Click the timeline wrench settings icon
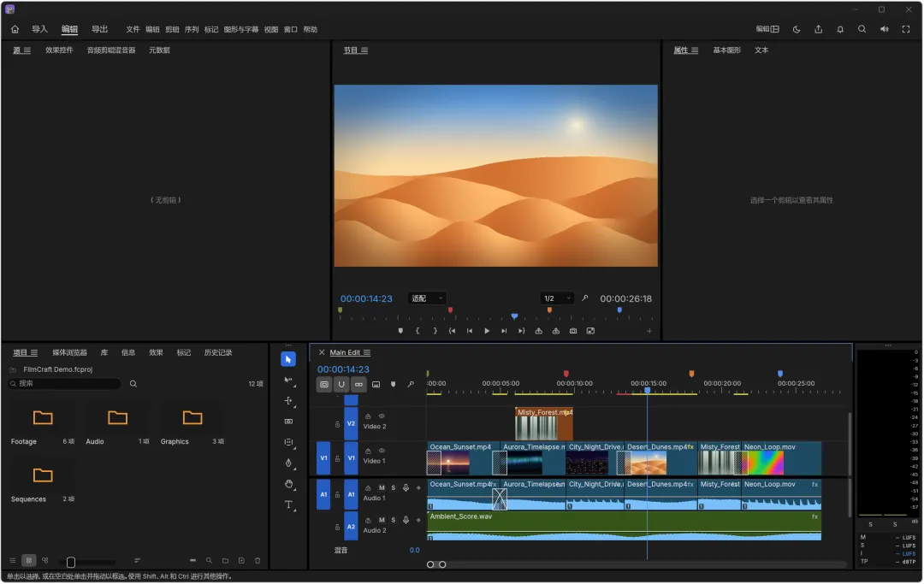This screenshot has height=584, width=924. (411, 385)
